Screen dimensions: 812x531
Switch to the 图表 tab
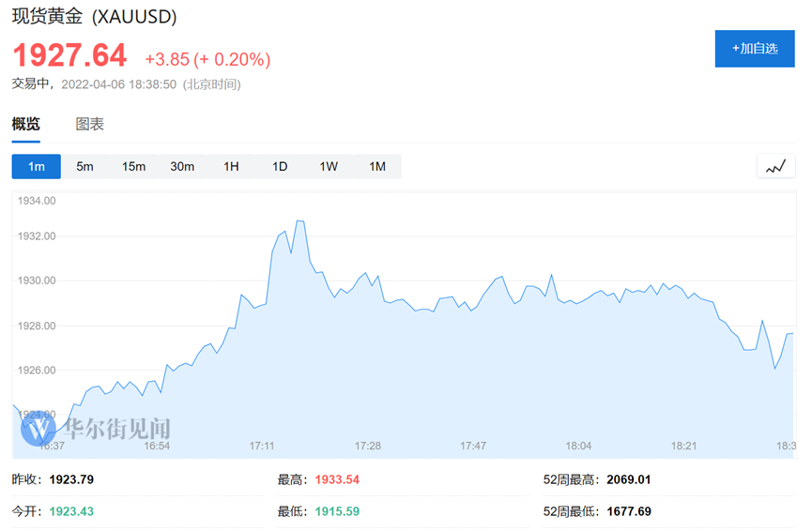90,124
